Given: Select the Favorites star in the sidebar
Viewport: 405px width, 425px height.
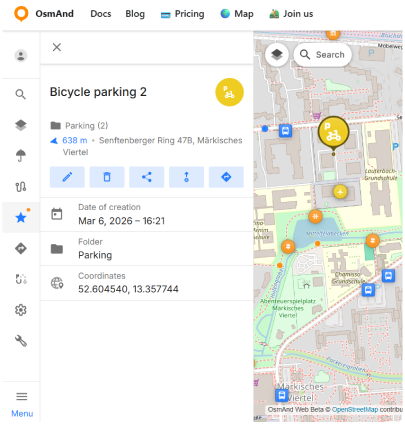Looking at the screenshot, I should click(21, 218).
